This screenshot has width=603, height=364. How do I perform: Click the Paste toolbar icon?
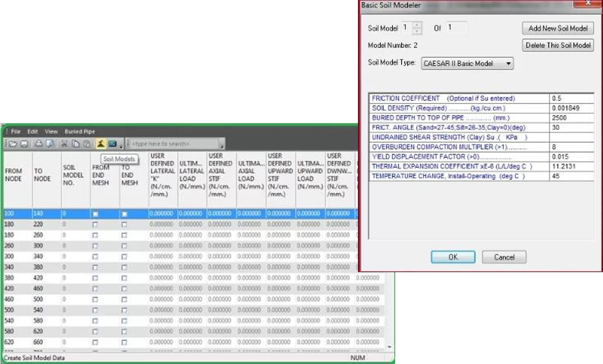coord(87,144)
